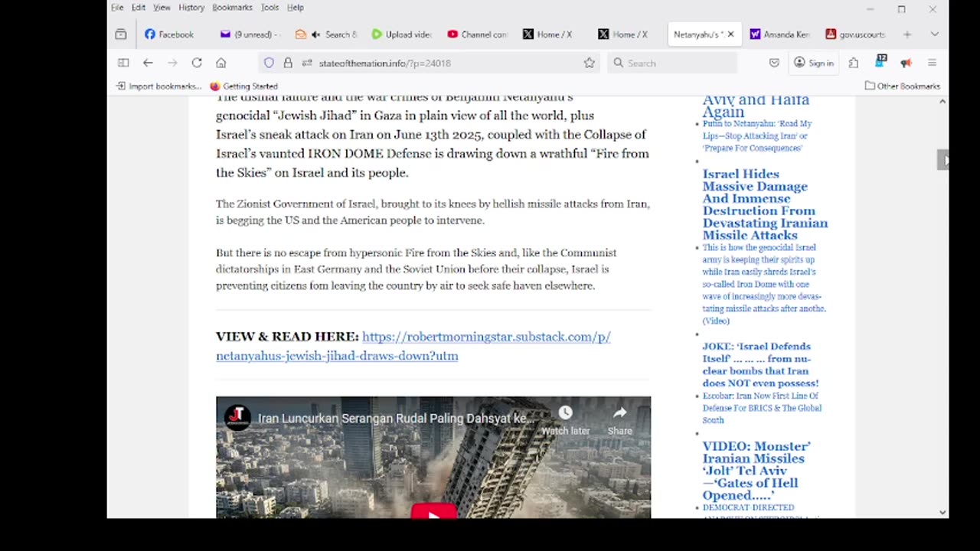The width and height of the screenshot is (980, 551).
Task: Open the Edit menu
Action: (x=139, y=8)
